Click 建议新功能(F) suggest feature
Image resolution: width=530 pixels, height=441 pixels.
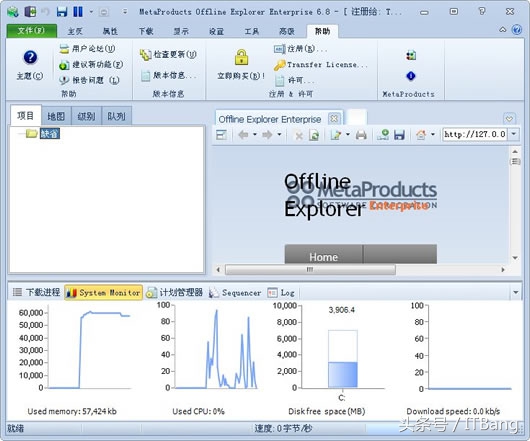click(91, 65)
